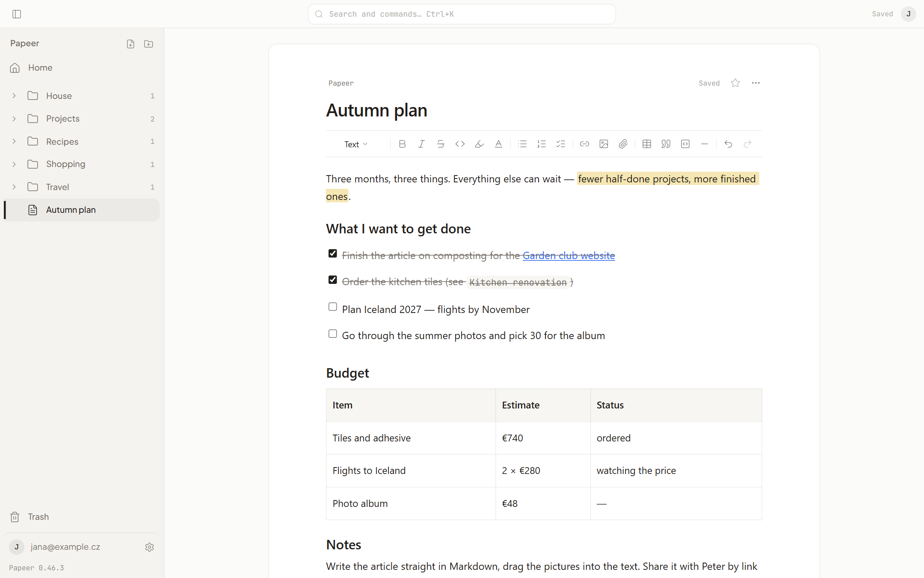Focus the Search and commands field
Image resolution: width=924 pixels, height=578 pixels.
coord(462,14)
